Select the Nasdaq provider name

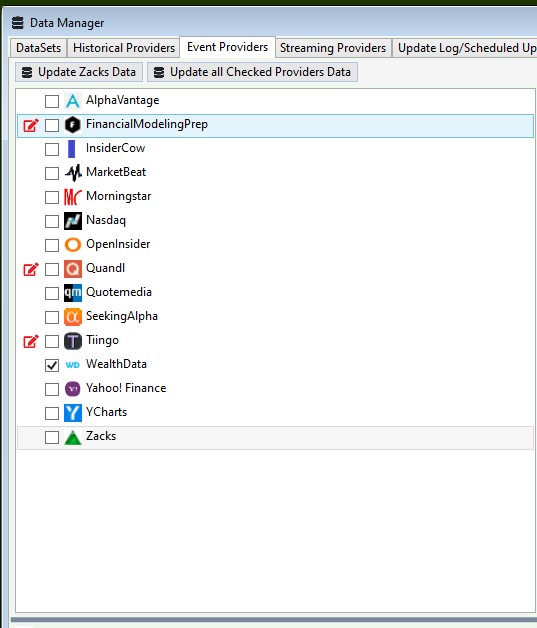106,220
